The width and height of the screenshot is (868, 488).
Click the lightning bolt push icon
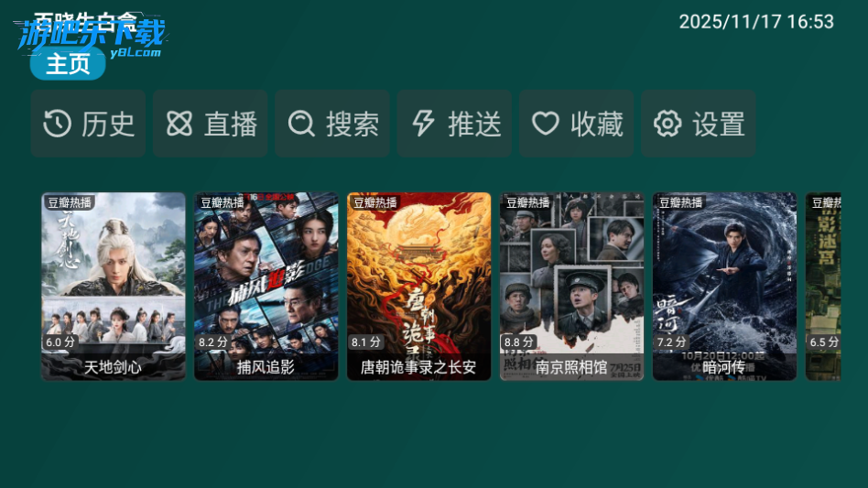pyautogui.click(x=424, y=124)
